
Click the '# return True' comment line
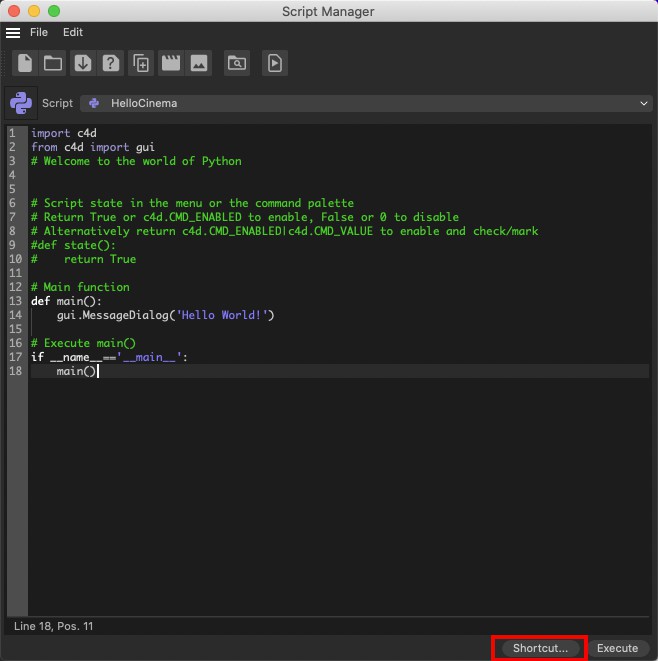click(x=84, y=259)
